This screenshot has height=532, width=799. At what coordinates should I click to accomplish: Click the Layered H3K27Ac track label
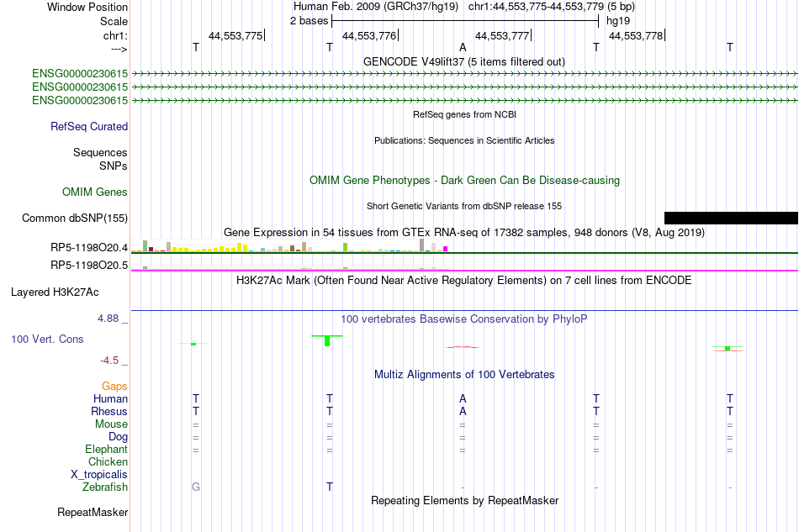point(55,292)
